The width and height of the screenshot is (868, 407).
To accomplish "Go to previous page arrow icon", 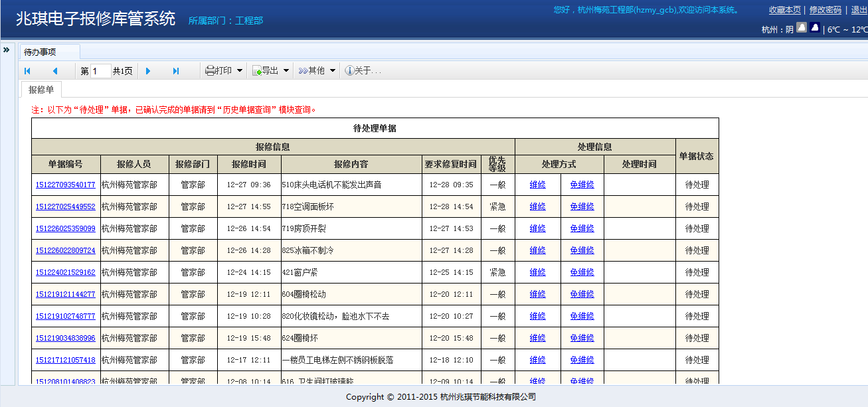I will click(55, 71).
